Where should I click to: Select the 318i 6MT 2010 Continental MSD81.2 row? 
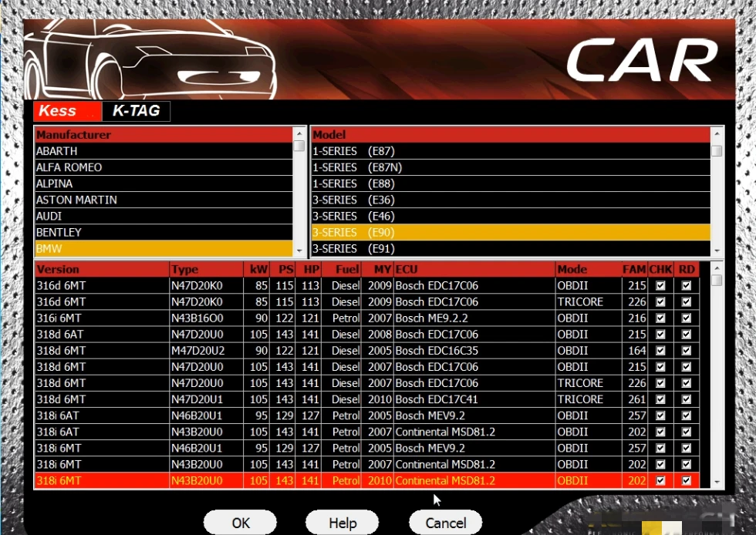pos(367,480)
